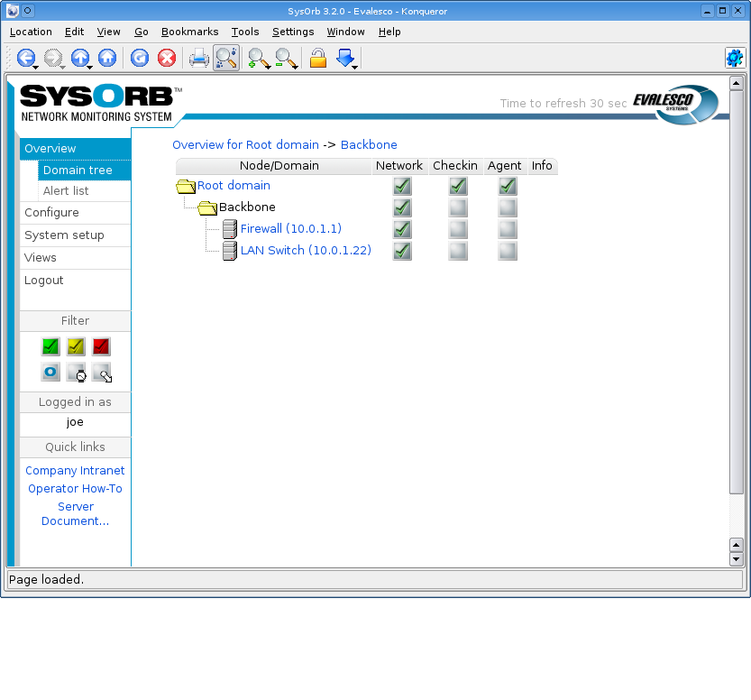Click LAN Switch Network status checkmark

[402, 251]
